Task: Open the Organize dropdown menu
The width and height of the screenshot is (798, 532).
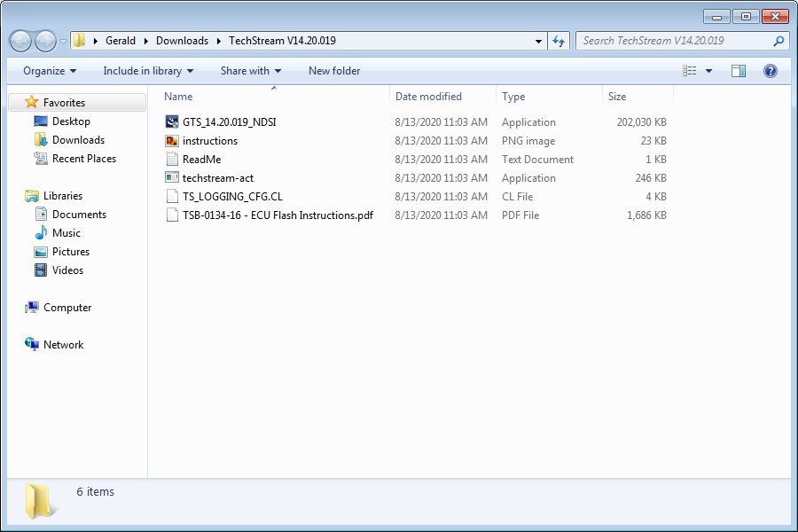Action: tap(50, 71)
